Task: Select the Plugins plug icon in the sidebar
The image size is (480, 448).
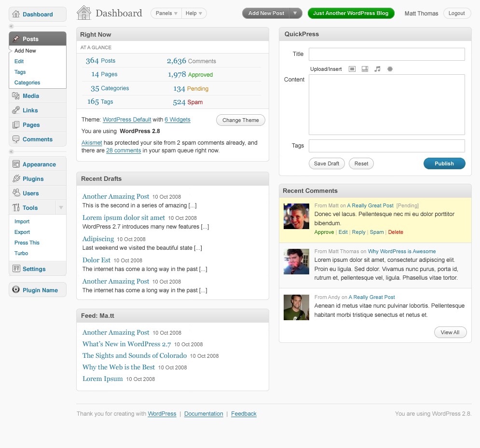Action: 16,178
